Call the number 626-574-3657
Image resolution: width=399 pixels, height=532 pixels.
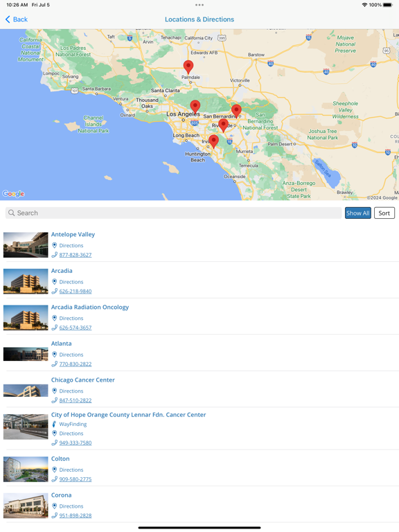coord(76,328)
